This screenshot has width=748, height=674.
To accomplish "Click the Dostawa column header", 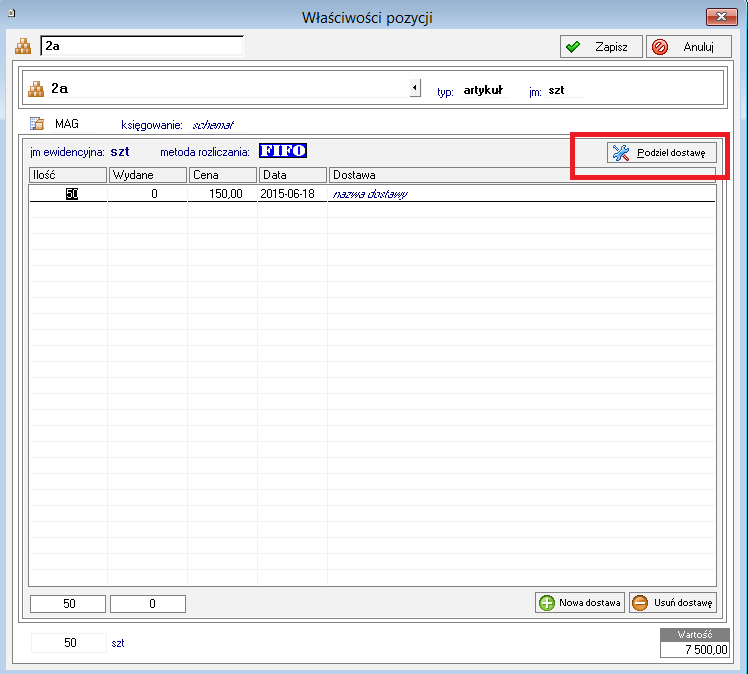I will click(x=520, y=175).
